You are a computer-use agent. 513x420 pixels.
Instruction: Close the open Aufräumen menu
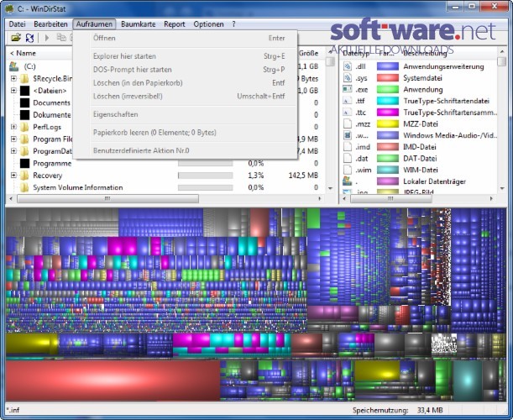[x=94, y=24]
